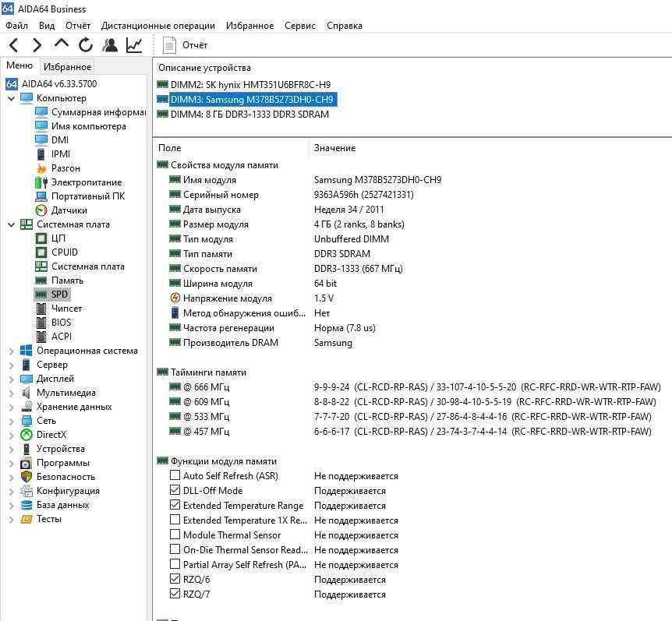
Task: Open the Чипсет chipset item
Action: [58, 309]
